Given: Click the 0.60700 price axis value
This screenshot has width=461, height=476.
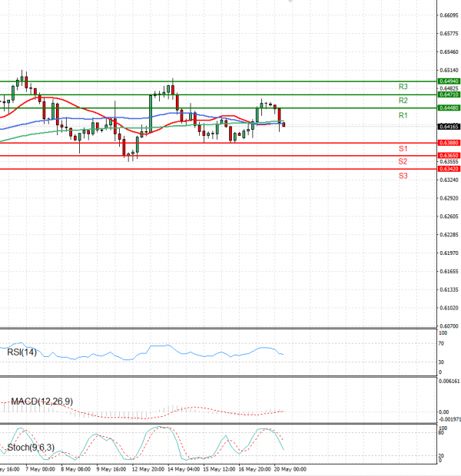Looking at the screenshot, I should coord(449,326).
